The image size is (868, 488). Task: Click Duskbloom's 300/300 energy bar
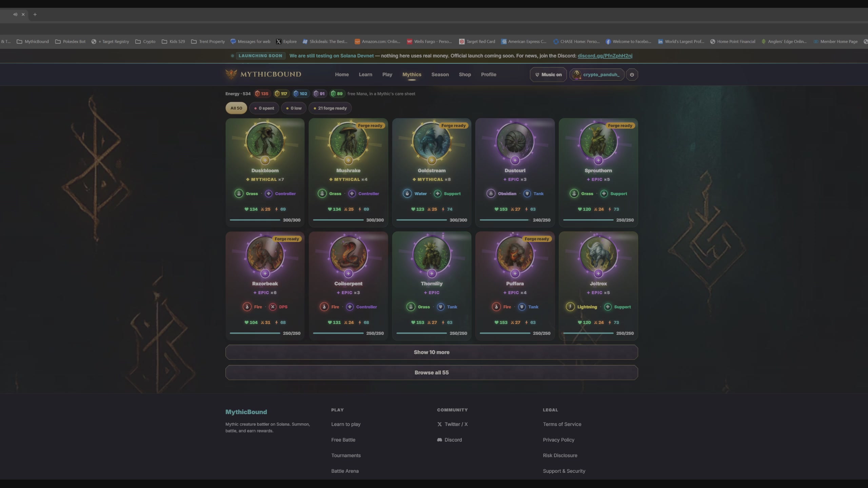pyautogui.click(x=255, y=220)
